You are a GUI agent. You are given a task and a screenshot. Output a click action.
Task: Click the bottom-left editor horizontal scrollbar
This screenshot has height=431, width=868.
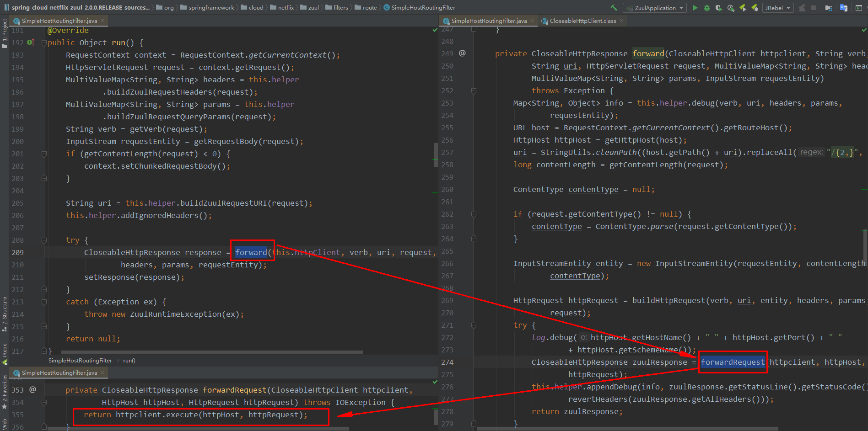click(x=198, y=429)
